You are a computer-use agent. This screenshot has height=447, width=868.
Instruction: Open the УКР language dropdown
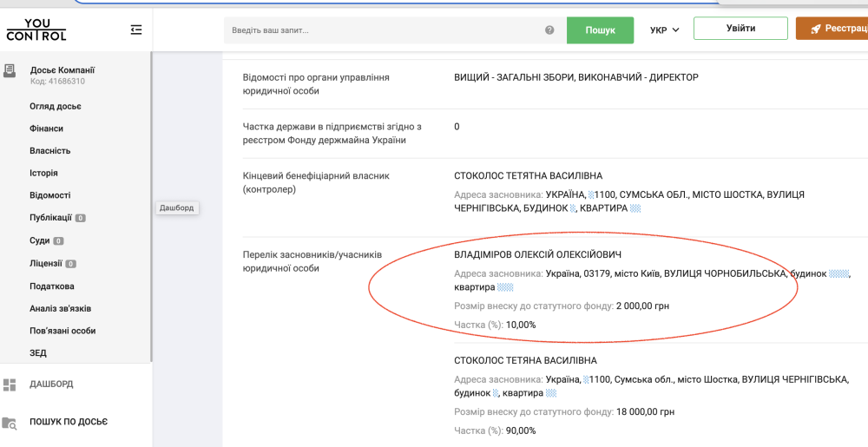[x=664, y=30]
